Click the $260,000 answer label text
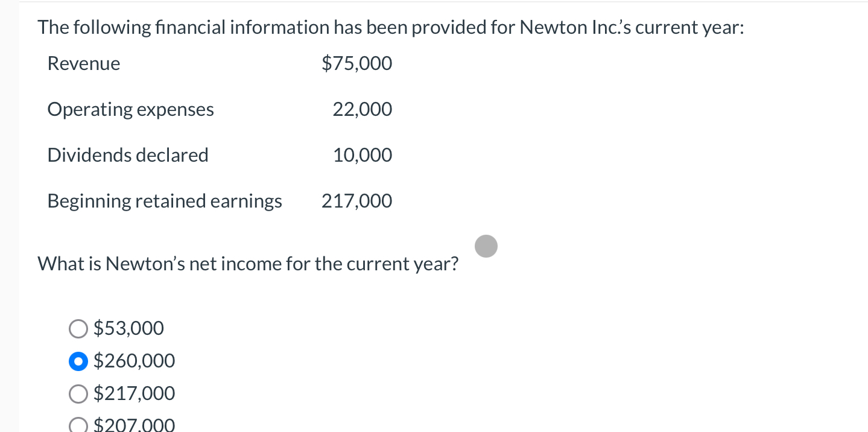Screen dimensions: 868x432 (133, 361)
